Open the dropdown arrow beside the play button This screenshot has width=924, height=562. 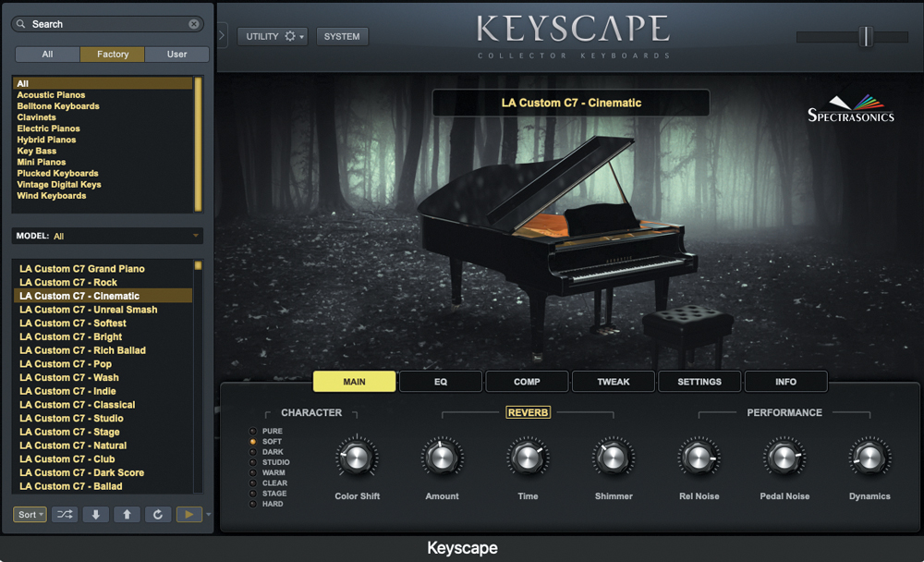(x=208, y=514)
